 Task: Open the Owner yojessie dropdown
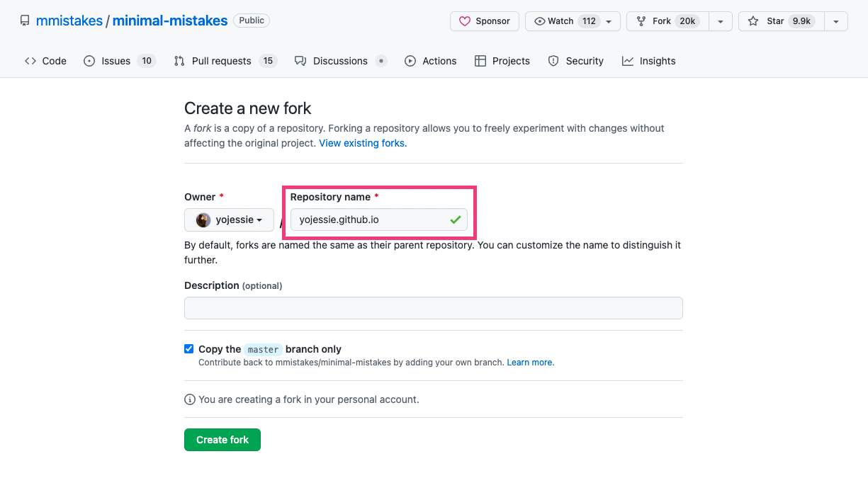[229, 220]
